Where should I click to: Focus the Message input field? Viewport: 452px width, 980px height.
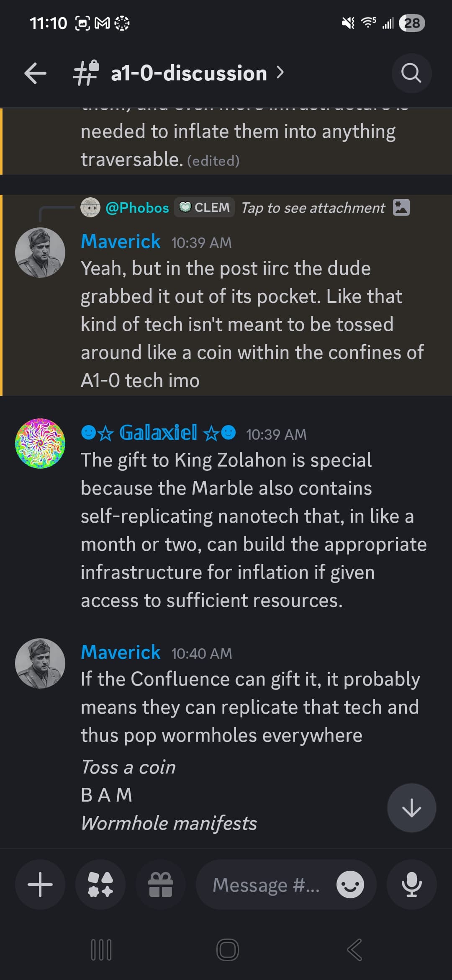click(x=266, y=885)
